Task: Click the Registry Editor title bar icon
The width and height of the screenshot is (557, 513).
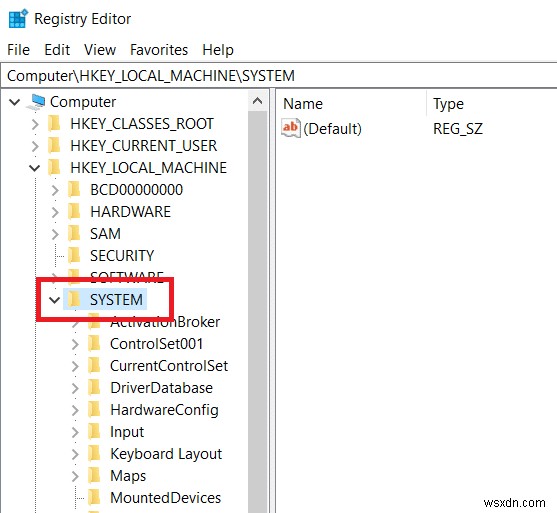Action: click(18, 18)
